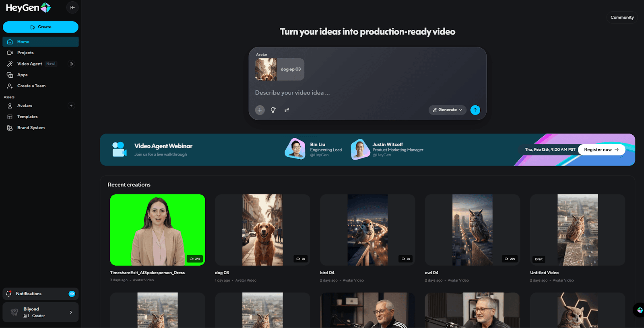Click the Video Agent history icon
The image size is (644, 328).
coord(71,64)
